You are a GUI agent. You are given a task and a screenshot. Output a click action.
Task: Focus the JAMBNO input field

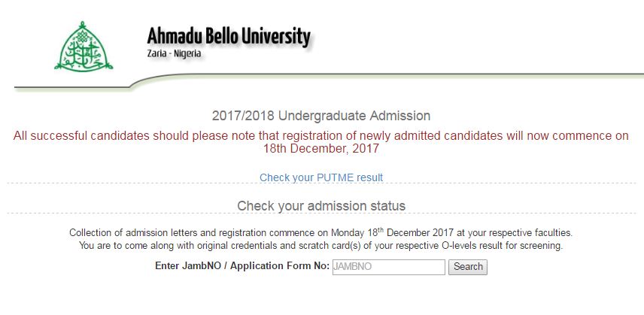pyautogui.click(x=388, y=267)
